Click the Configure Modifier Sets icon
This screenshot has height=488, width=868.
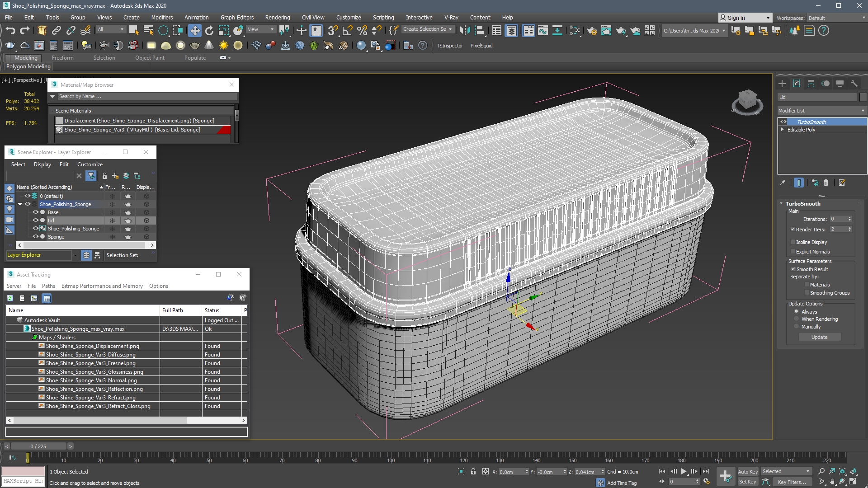[x=842, y=183]
